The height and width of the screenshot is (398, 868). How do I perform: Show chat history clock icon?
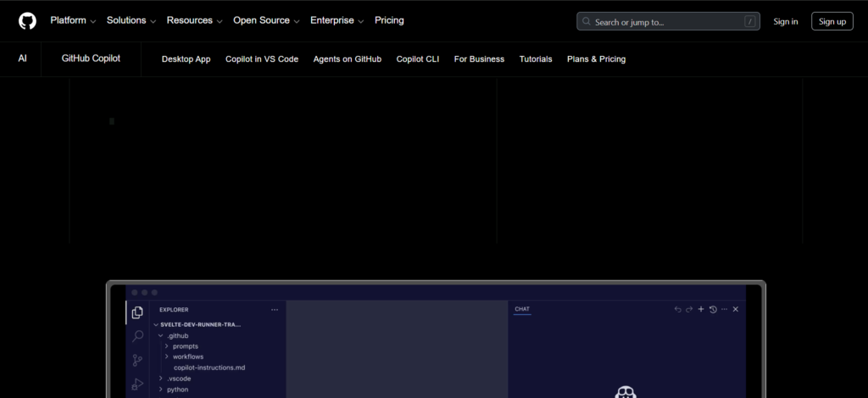(x=713, y=309)
